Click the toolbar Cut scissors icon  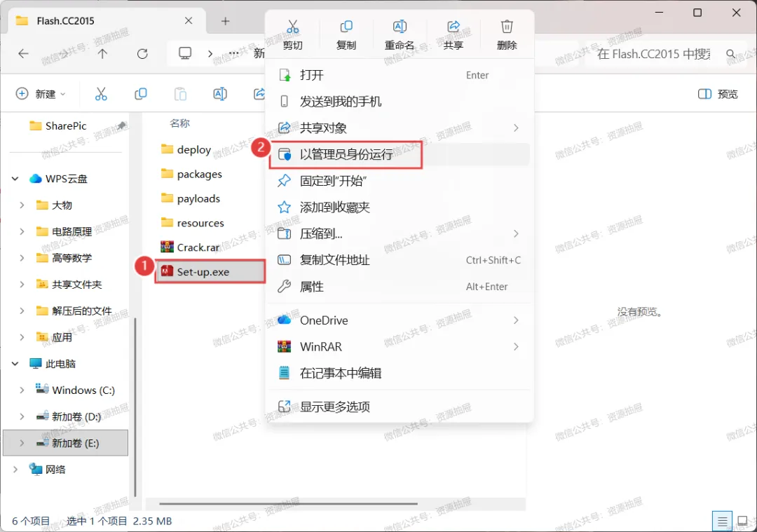[101, 94]
